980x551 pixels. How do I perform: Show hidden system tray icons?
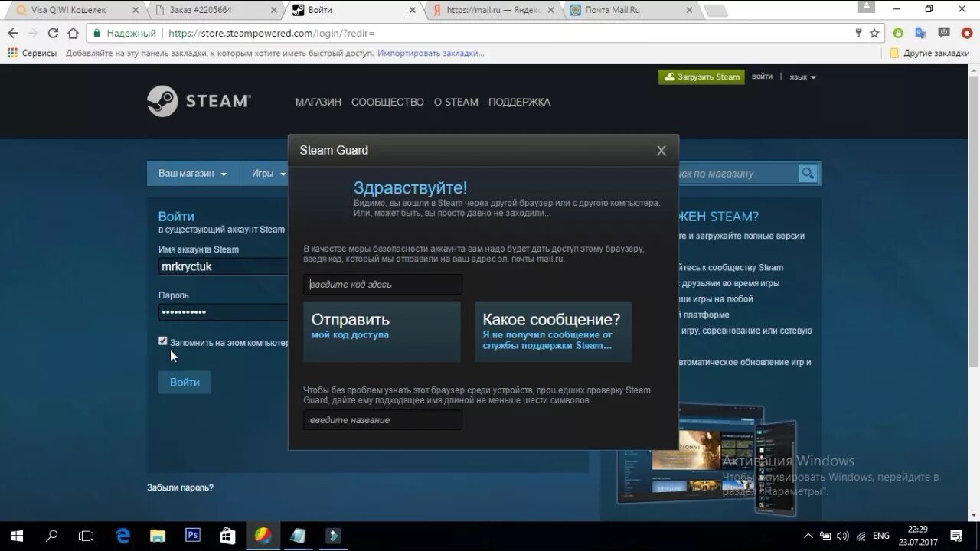click(x=808, y=536)
